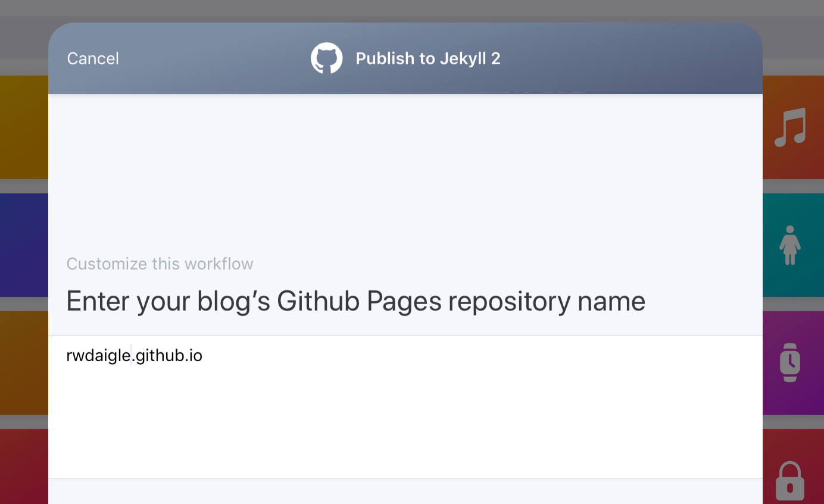Click the GitHub Octocat logo icon
824x504 pixels.
pos(326,58)
